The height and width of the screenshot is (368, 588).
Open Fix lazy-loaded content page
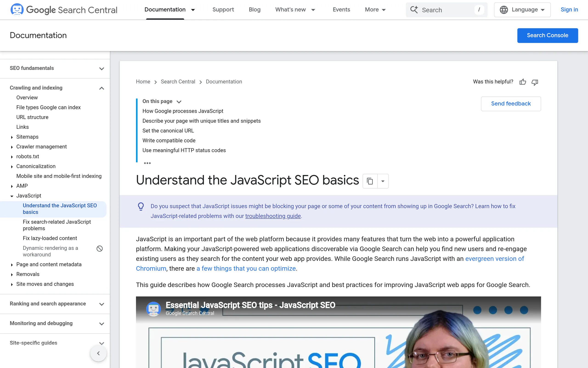click(50, 238)
